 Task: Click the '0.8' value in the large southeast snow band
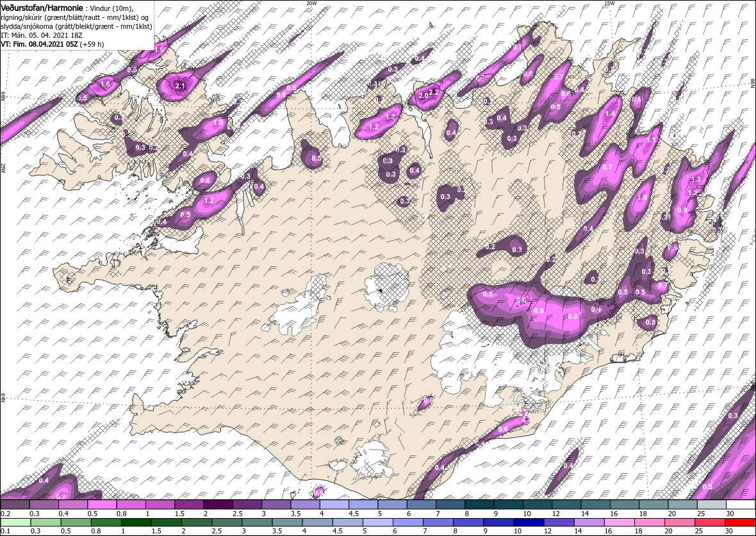click(x=573, y=317)
